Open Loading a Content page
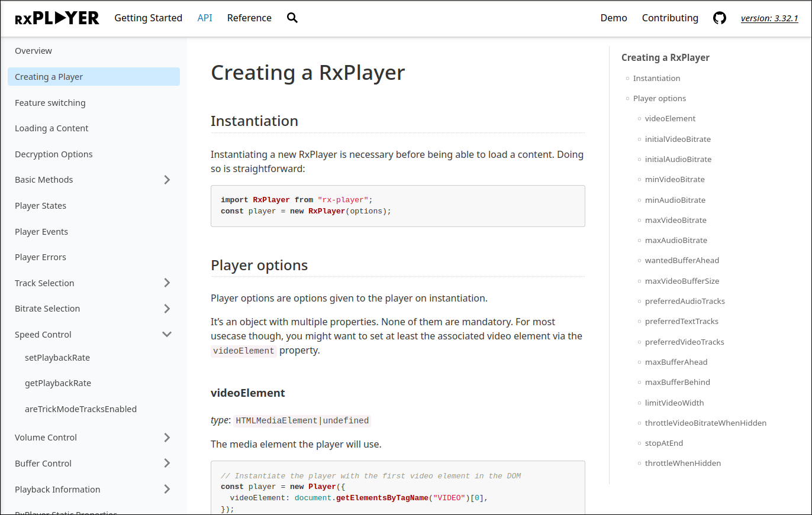 51,128
